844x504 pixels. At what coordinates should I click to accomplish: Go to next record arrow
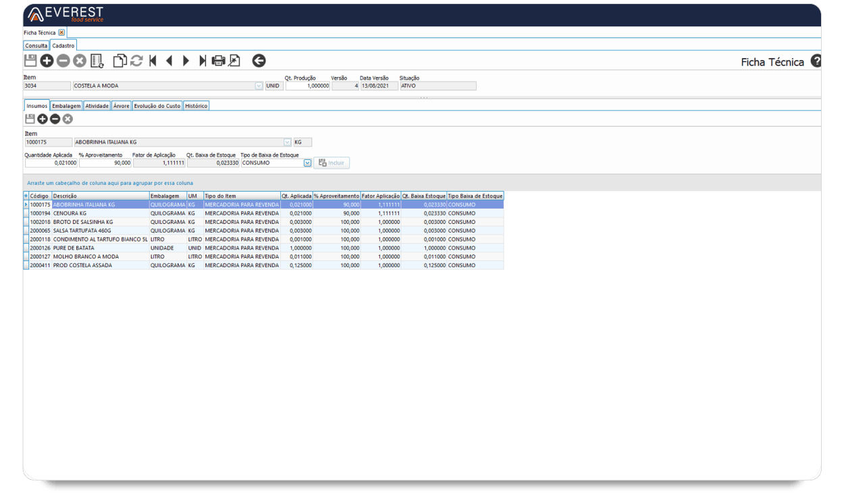point(186,61)
